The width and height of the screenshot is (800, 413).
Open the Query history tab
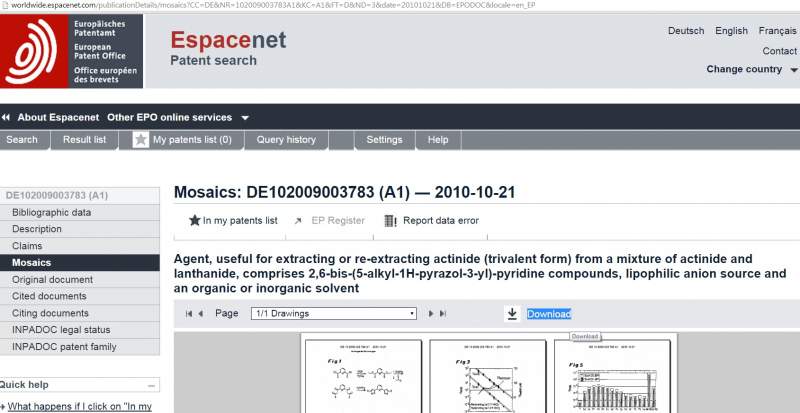286,139
